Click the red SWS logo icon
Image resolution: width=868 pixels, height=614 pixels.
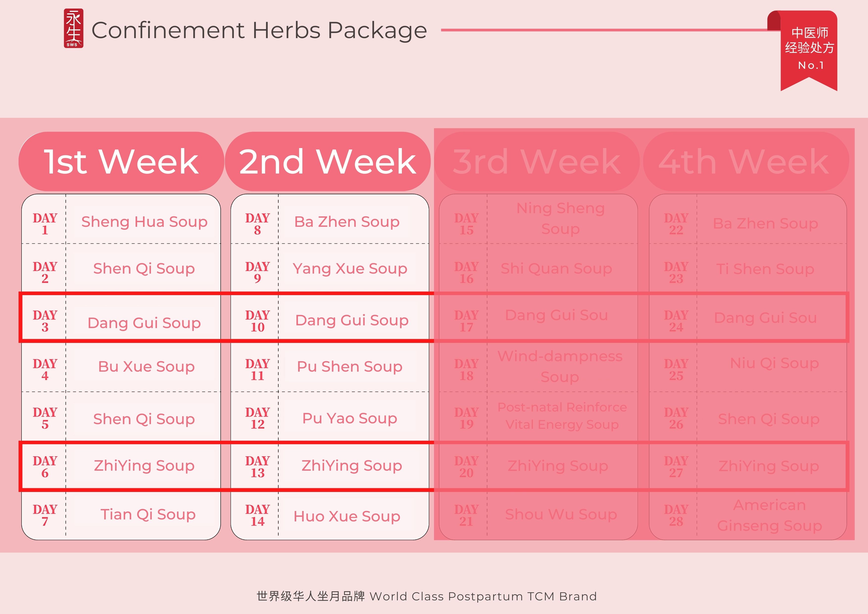(73, 28)
